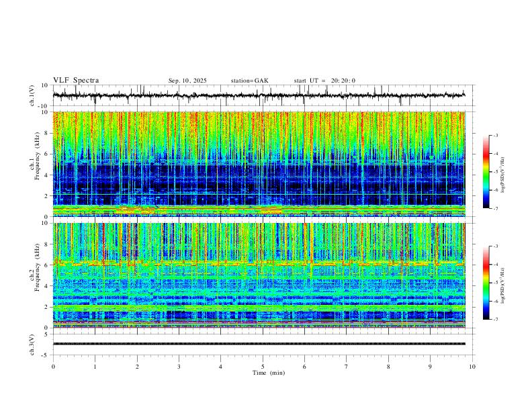
Task: Click the ch.1 waveform trace plot
Action: 259,95
